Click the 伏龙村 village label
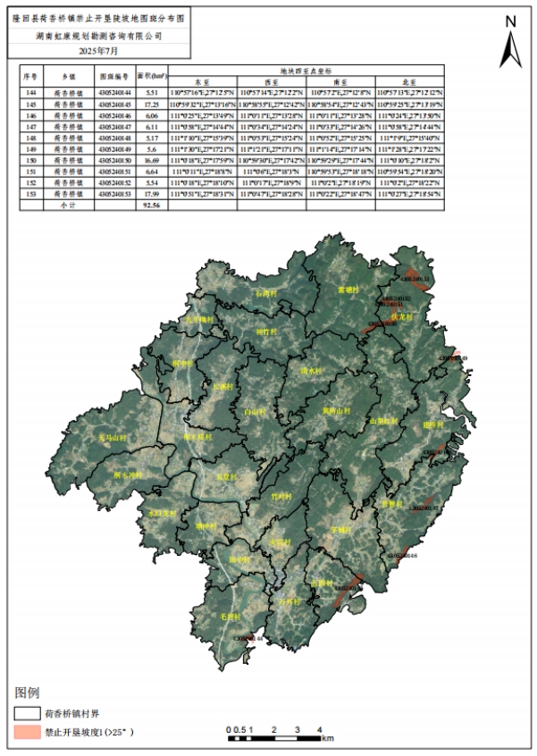The height and width of the screenshot is (756, 537). click(x=401, y=317)
